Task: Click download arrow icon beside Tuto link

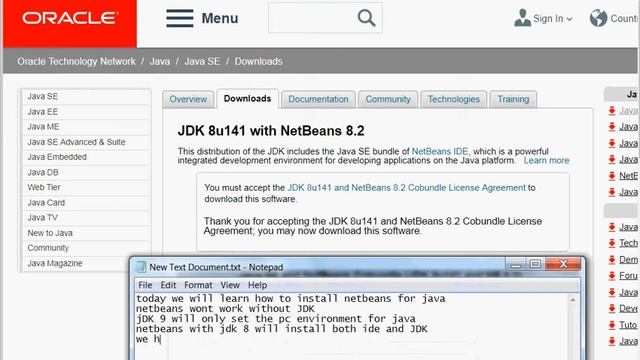Action: point(612,325)
